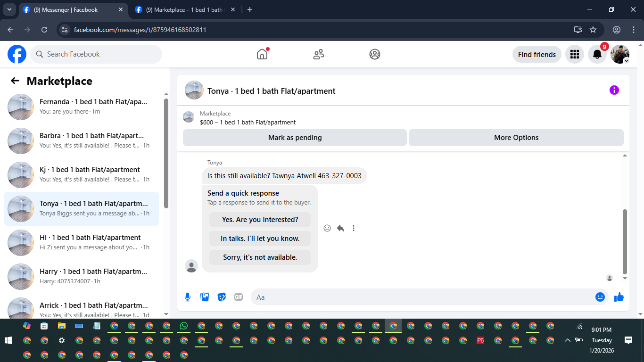Screen dimensions: 644x362
Task: Open Barbra's conversation
Action: (81, 141)
